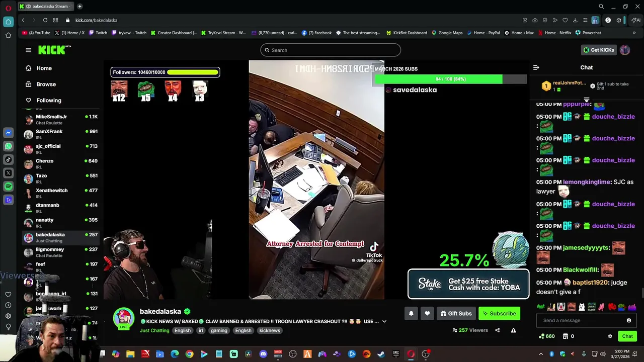
Task: Click the Gift Subs button
Action: click(x=456, y=313)
